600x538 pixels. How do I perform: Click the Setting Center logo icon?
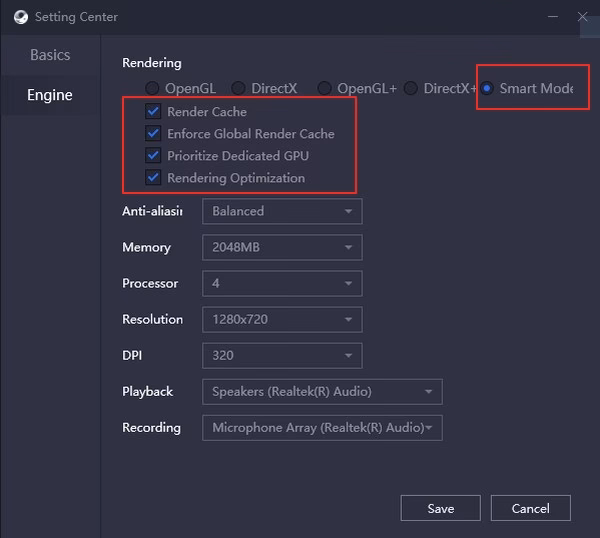(x=18, y=17)
